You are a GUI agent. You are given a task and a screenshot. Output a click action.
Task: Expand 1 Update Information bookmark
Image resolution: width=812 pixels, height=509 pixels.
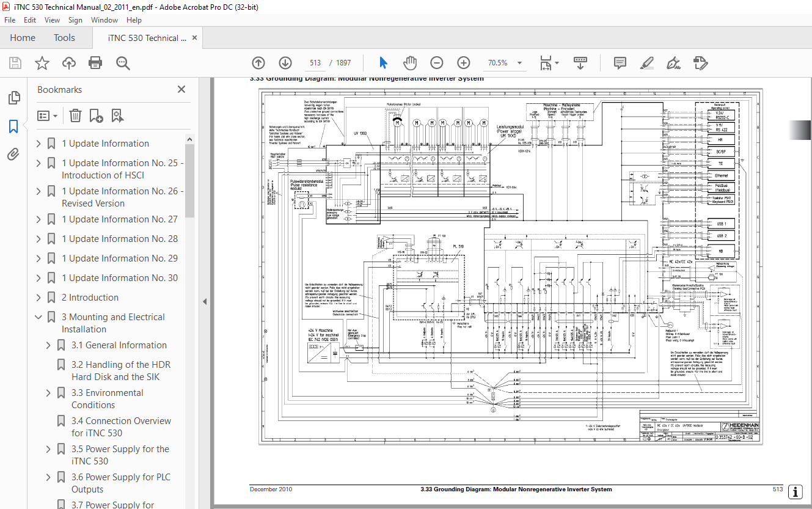(38, 144)
